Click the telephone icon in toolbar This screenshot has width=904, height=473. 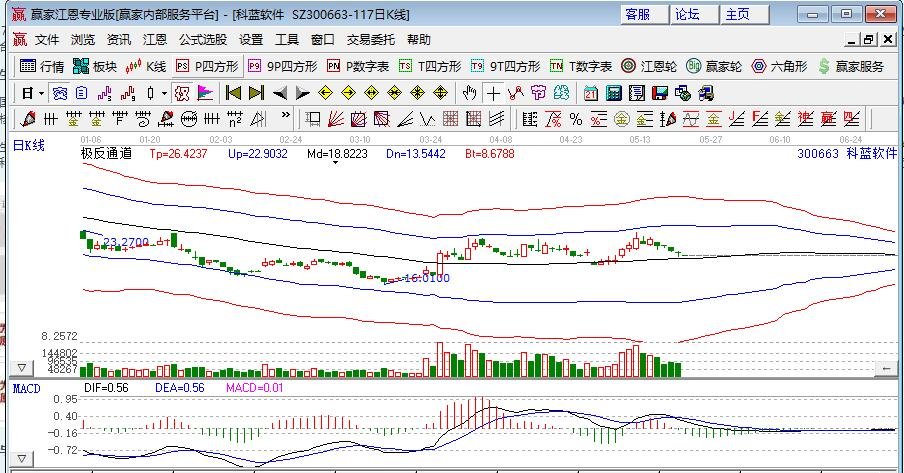(60, 93)
